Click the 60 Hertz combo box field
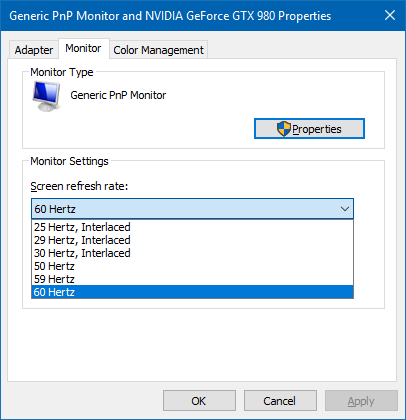 click(192, 209)
